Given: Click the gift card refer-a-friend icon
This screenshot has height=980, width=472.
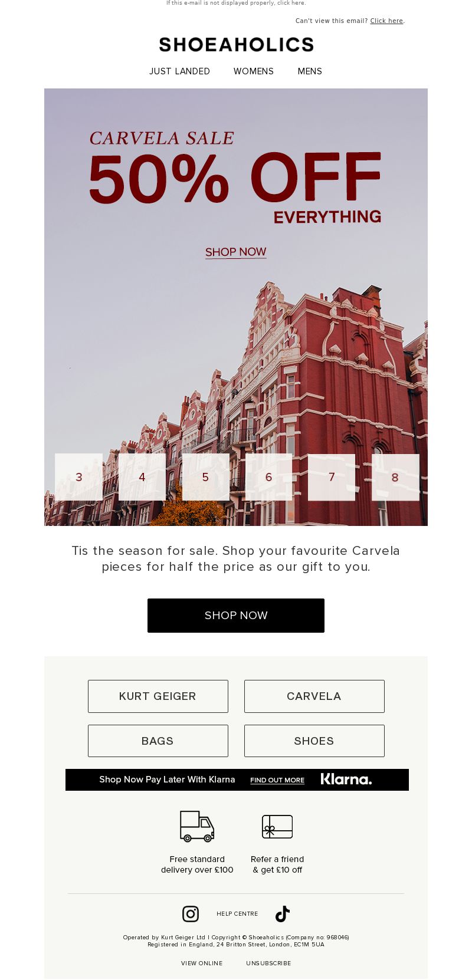Looking at the screenshot, I should click(277, 827).
